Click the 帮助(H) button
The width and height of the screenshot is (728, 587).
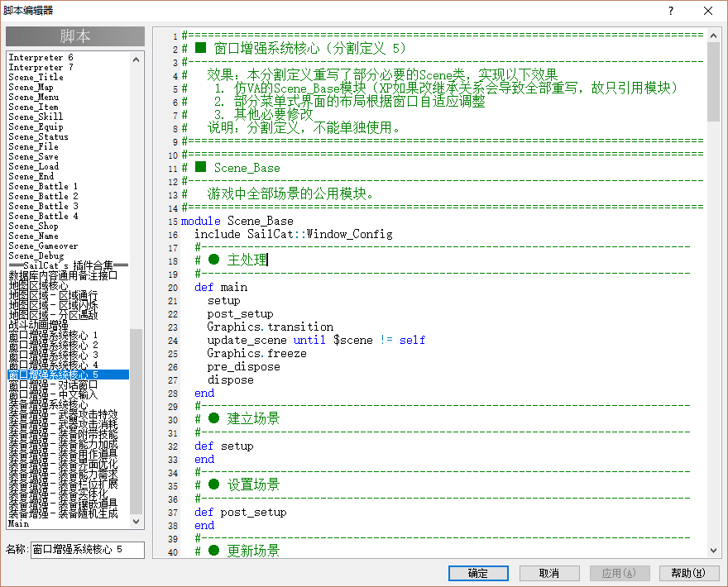[689, 573]
